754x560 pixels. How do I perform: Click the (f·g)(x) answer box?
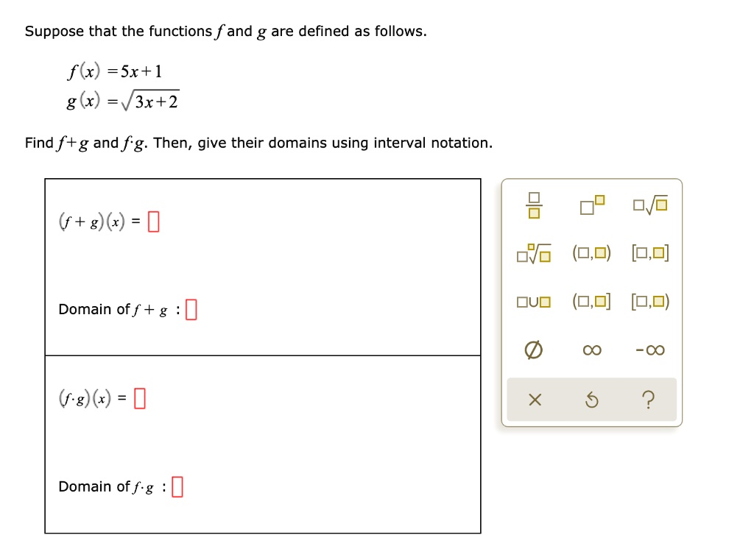click(x=140, y=399)
